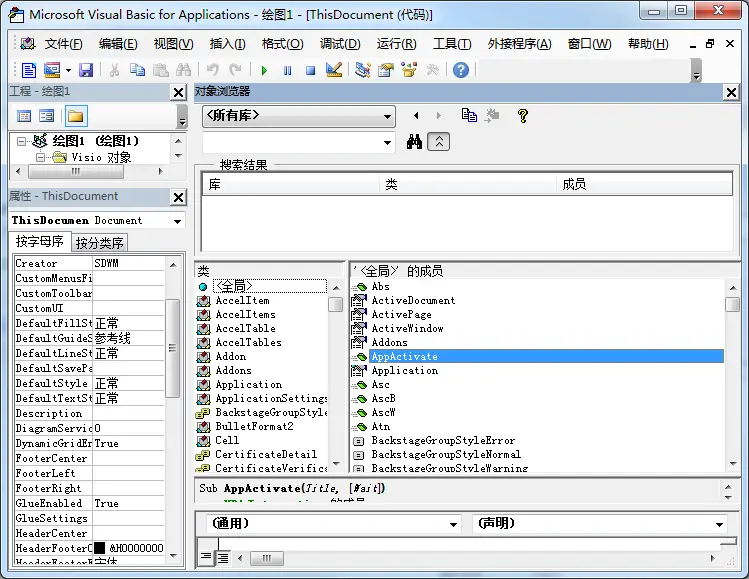The width and height of the screenshot is (749, 579).
Task: Click the yellow Help question mark in the Object Browser
Action: pos(523,115)
